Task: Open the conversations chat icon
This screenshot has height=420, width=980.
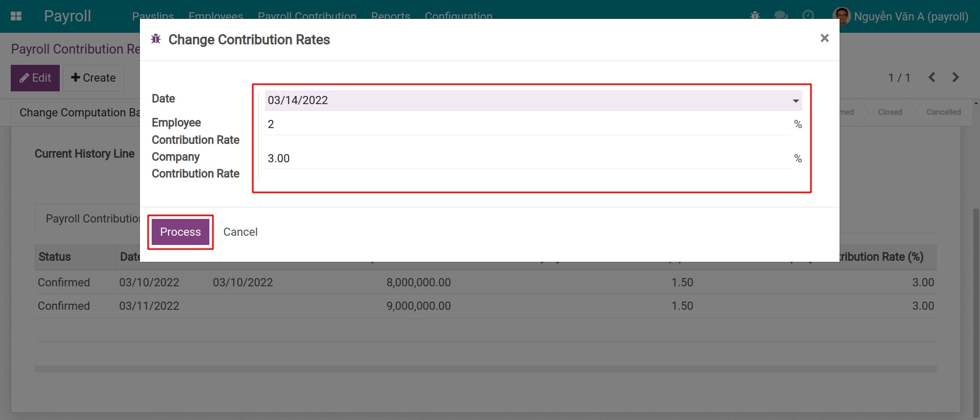Action: (781, 16)
